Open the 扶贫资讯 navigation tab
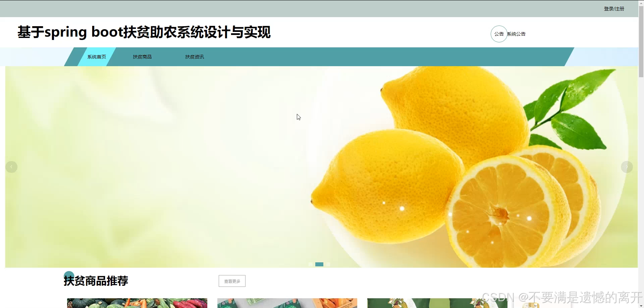This screenshot has width=644, height=308. (195, 57)
